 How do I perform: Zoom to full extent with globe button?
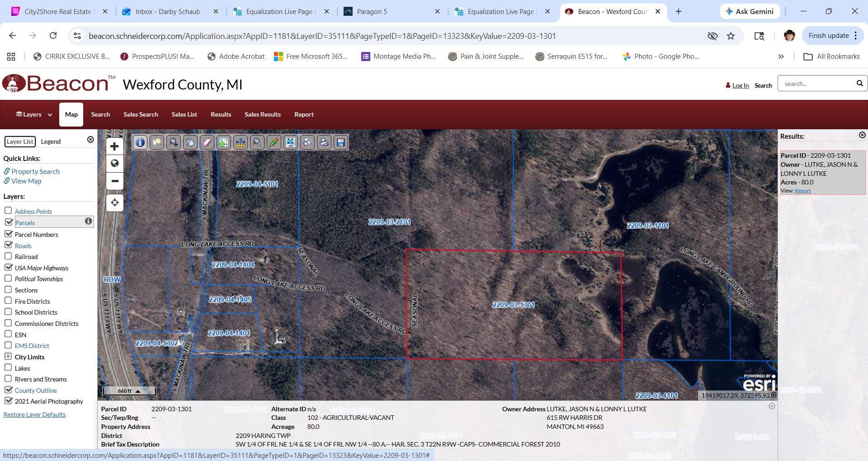coord(114,163)
